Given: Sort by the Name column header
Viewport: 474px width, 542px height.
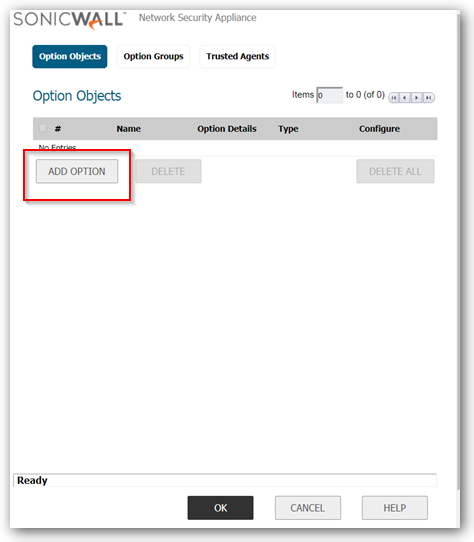Looking at the screenshot, I should tap(129, 129).
